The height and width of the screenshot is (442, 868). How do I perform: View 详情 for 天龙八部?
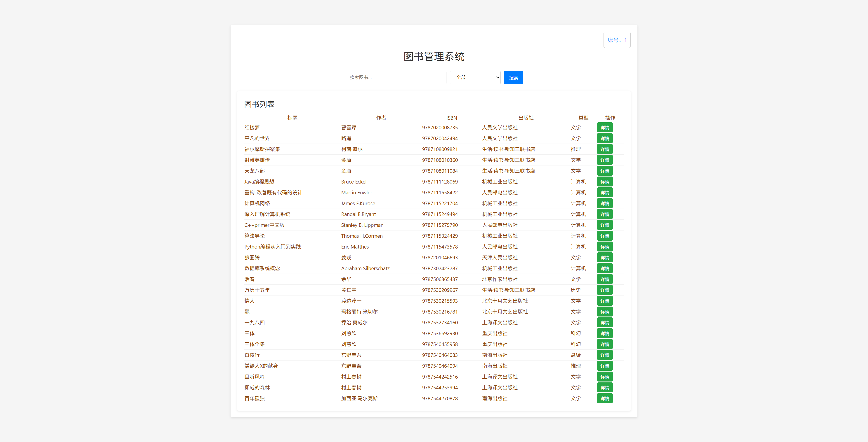(x=604, y=171)
